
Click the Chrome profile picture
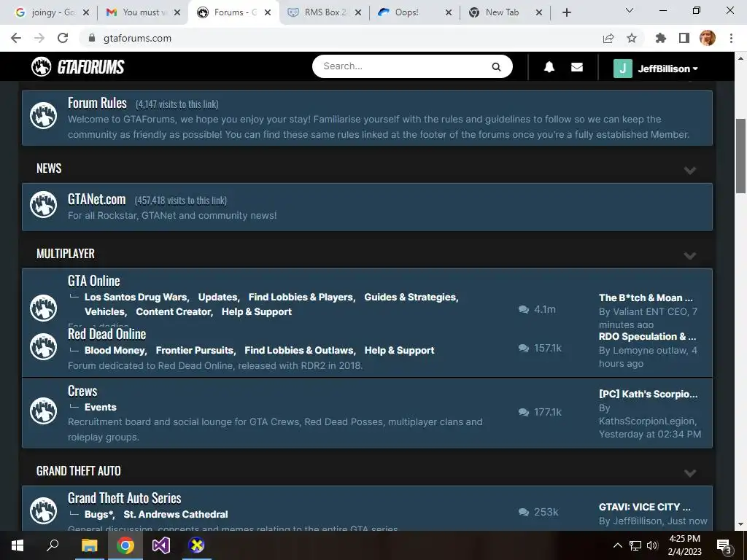click(708, 38)
